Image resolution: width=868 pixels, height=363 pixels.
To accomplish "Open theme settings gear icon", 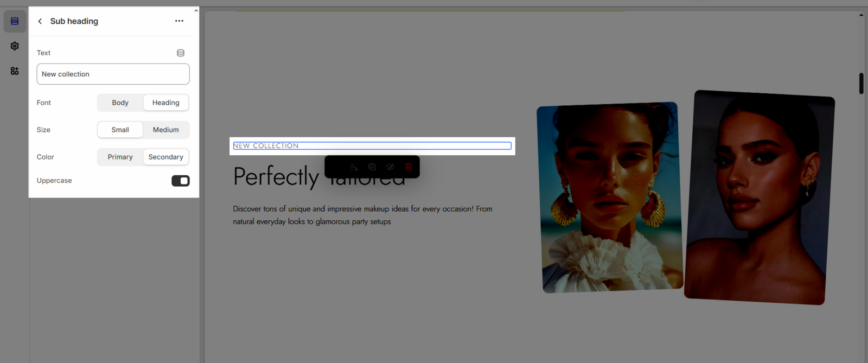I will coord(15,46).
